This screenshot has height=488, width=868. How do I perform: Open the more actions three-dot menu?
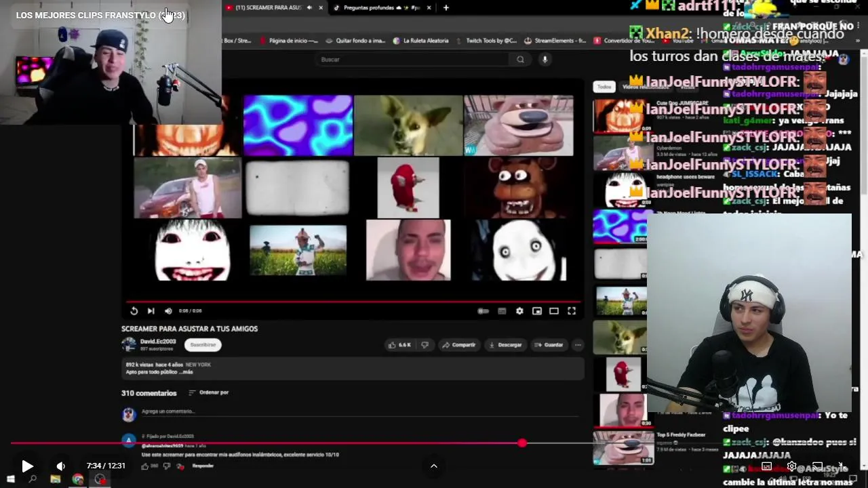pyautogui.click(x=578, y=345)
